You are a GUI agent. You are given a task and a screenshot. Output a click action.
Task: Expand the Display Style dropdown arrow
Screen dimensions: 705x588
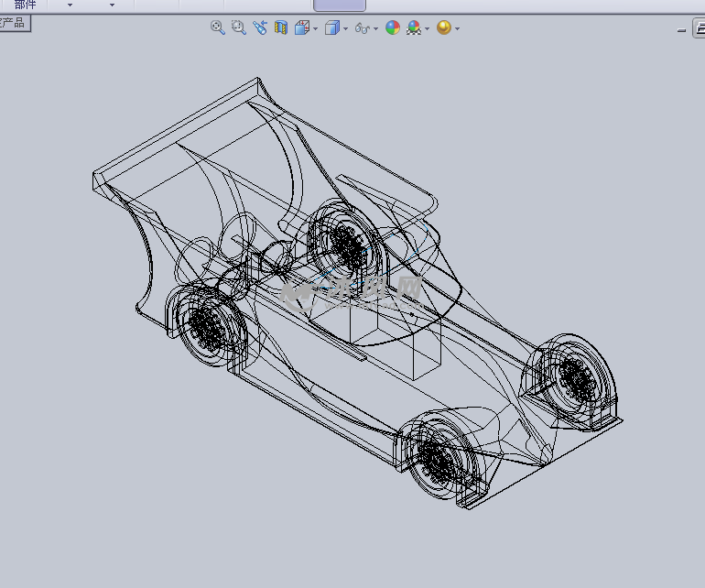tap(345, 28)
